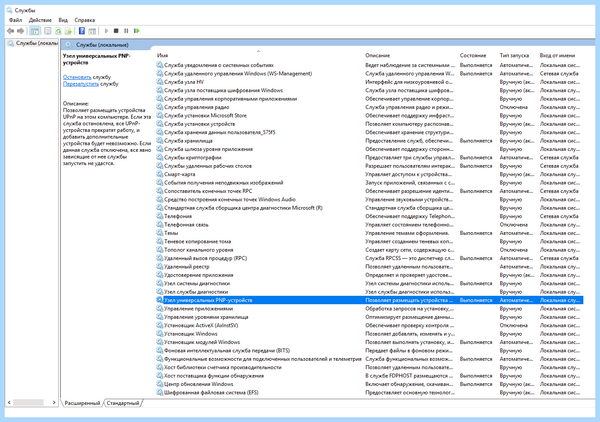This screenshot has width=600, height=422.
Task: Select the Служба установки устройств row
Action: click(x=369, y=124)
